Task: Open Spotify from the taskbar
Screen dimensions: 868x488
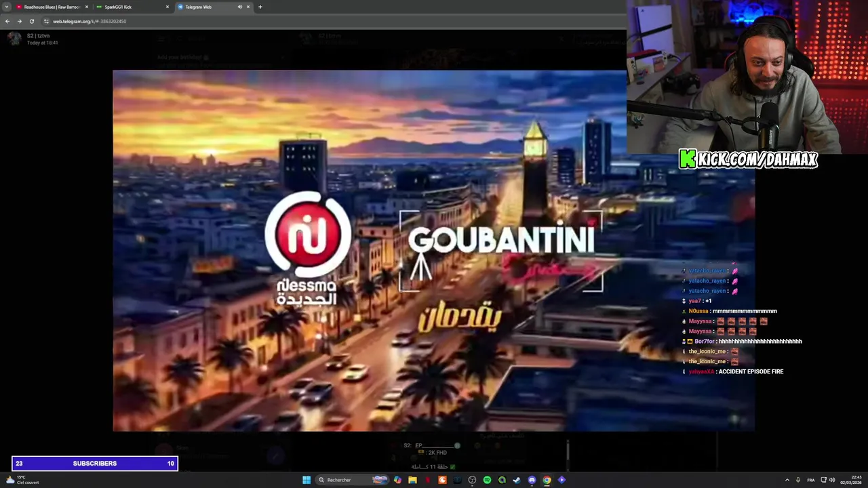Action: coord(487,480)
